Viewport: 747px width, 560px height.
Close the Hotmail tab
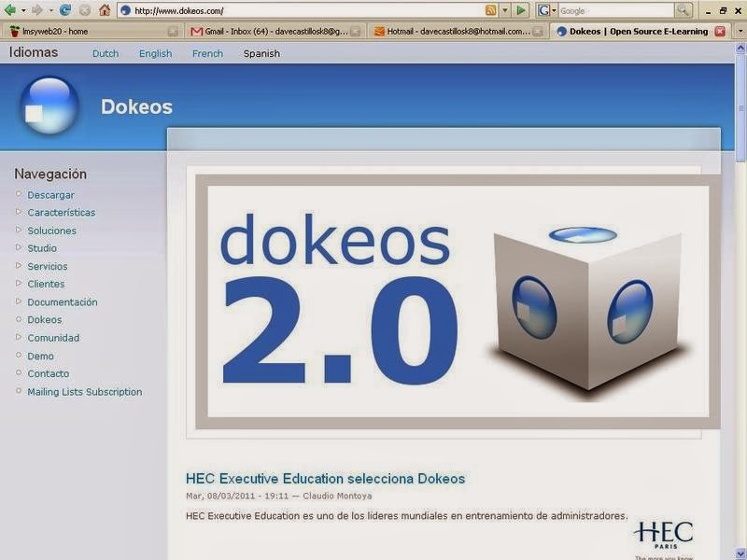pos(538,32)
